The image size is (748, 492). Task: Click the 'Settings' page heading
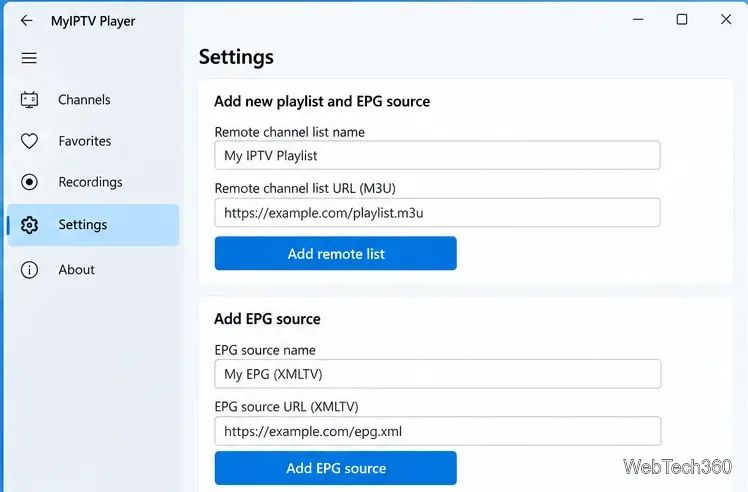(x=236, y=57)
